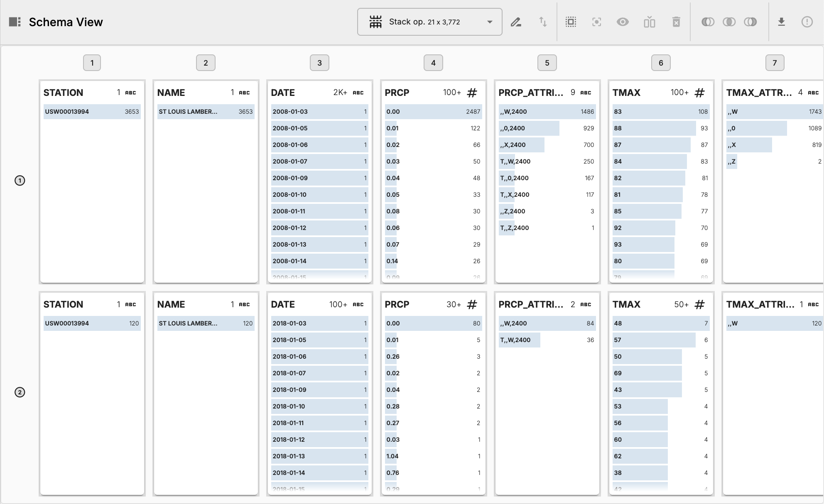Select row marker circle 2
This screenshot has width=824, height=504.
[x=20, y=392]
